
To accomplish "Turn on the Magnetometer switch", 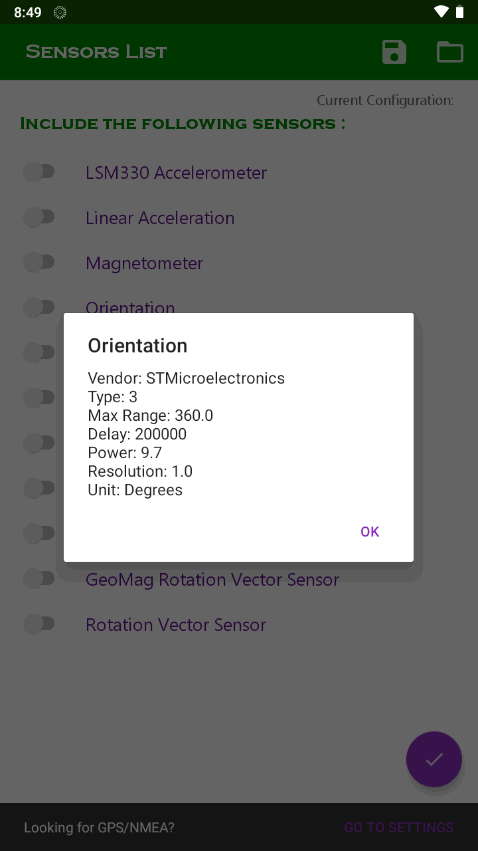I will [39, 262].
